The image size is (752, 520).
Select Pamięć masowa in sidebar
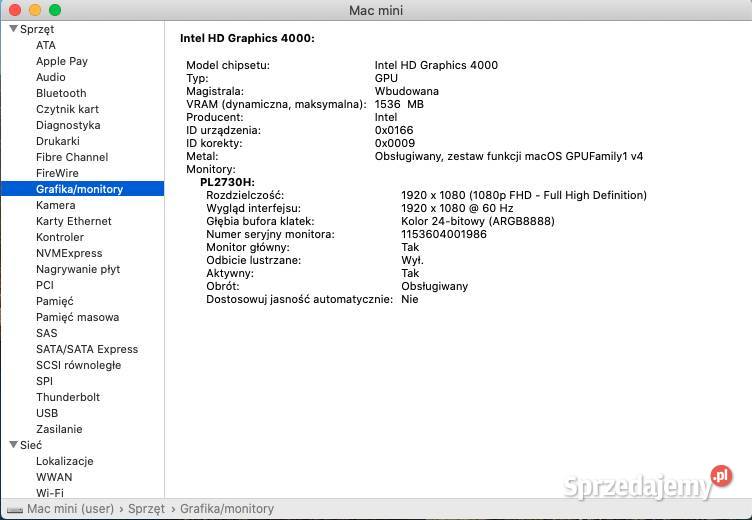tap(77, 317)
